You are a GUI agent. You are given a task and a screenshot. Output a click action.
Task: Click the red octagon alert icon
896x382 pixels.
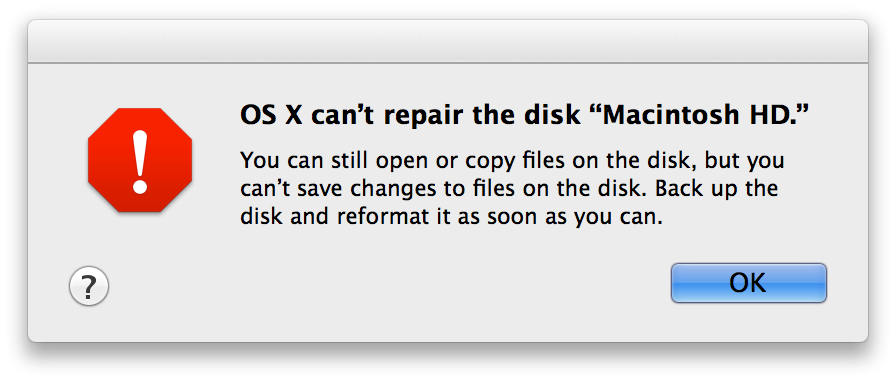pos(140,160)
